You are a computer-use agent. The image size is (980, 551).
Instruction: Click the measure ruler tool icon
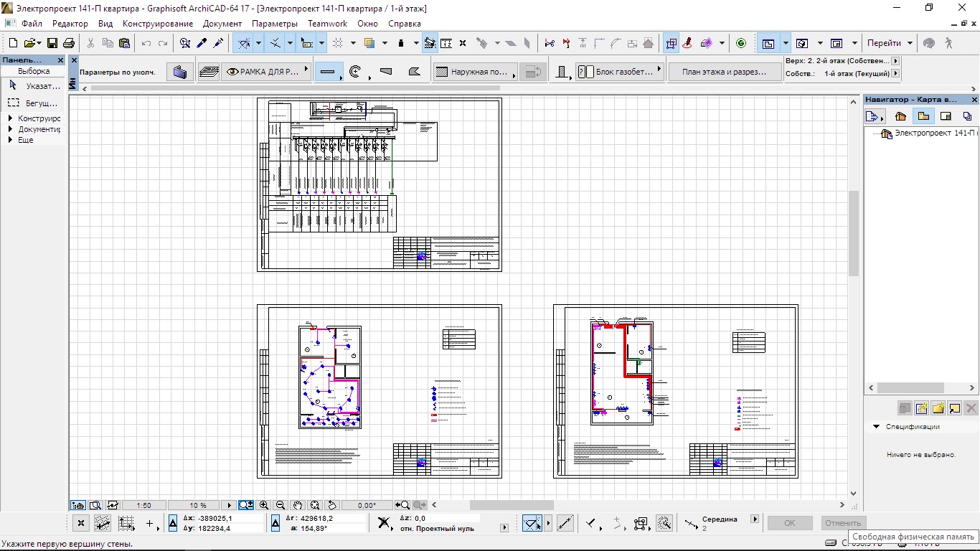pos(446,43)
